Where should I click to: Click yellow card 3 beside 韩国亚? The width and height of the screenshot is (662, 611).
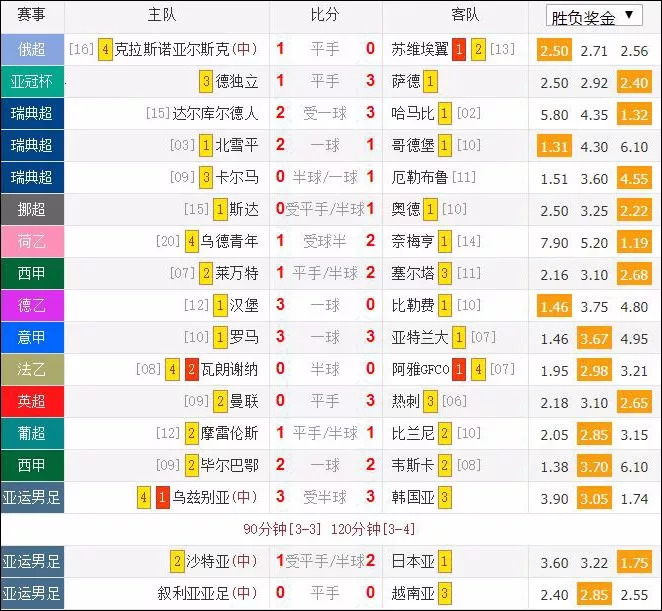(445, 498)
